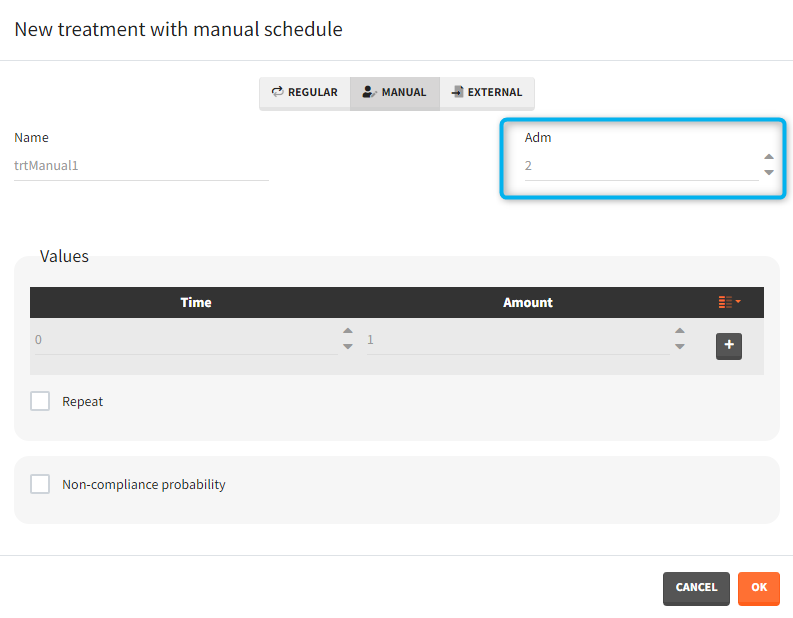Increment the Time value up arrow
This screenshot has width=793, height=618.
[347, 332]
